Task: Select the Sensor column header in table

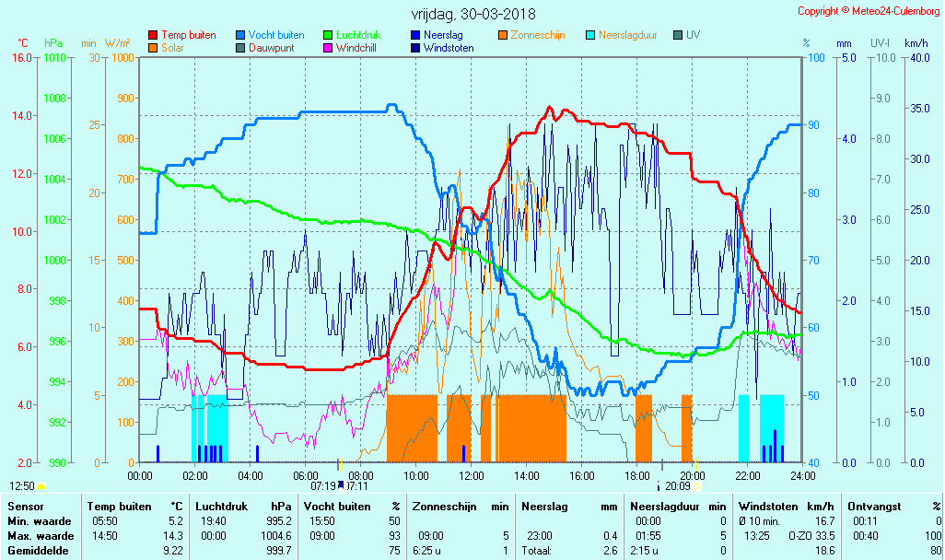Action: click(26, 506)
